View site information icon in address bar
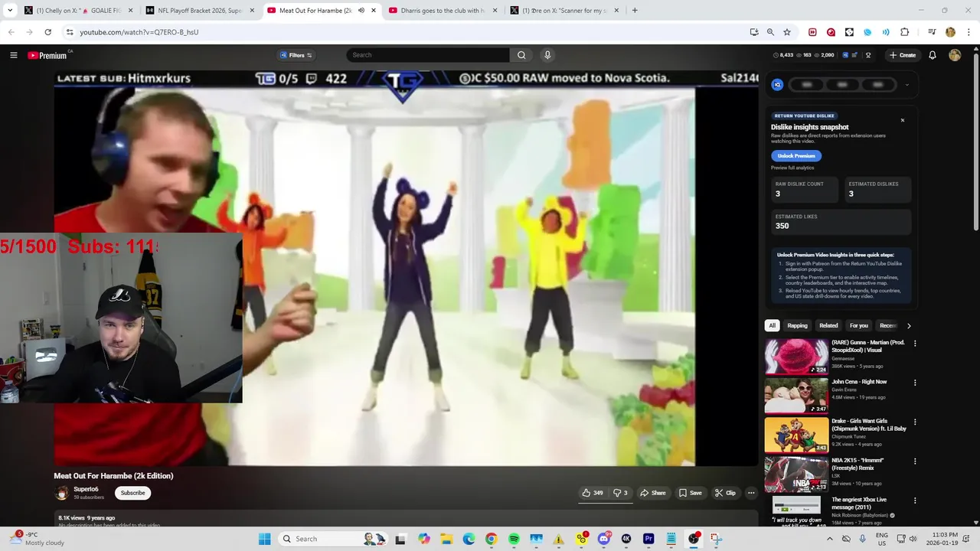 [70, 32]
